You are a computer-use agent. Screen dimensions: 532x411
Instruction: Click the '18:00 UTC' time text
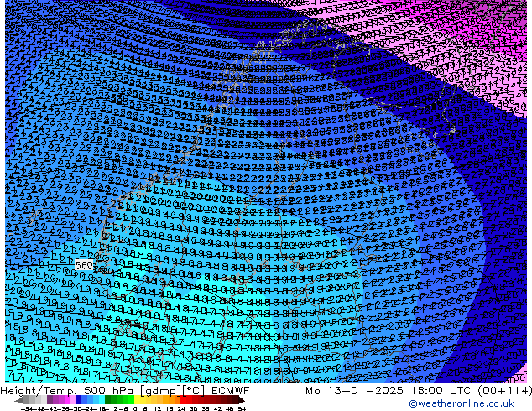441,391
